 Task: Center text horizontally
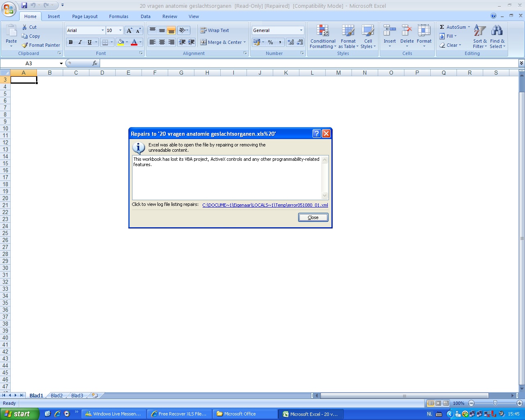coord(162,42)
